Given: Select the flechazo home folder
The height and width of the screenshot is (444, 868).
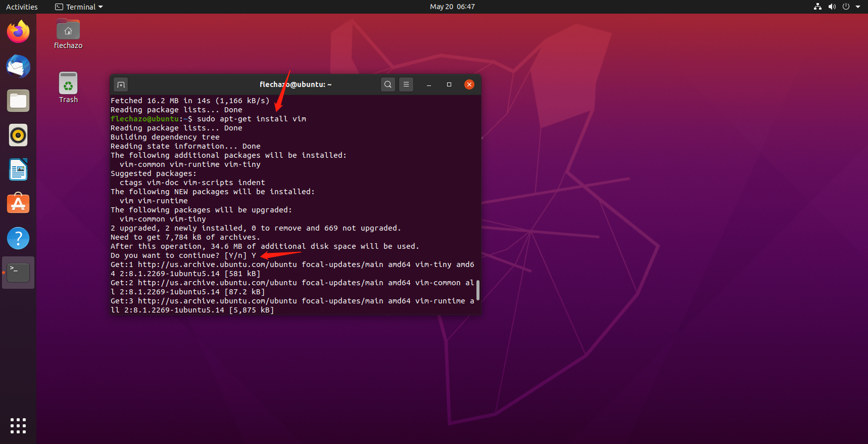Looking at the screenshot, I should pyautogui.click(x=68, y=34).
